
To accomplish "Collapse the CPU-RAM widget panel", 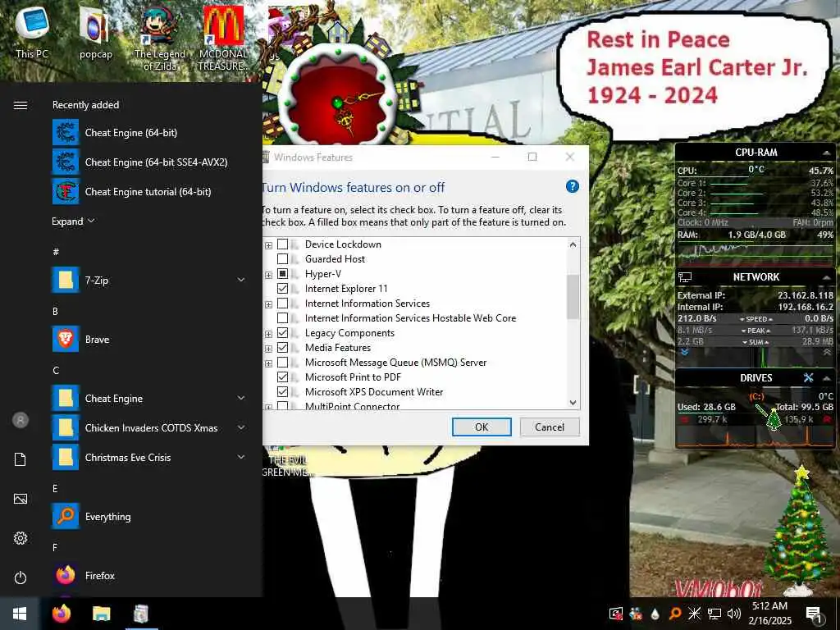I will pos(827,153).
